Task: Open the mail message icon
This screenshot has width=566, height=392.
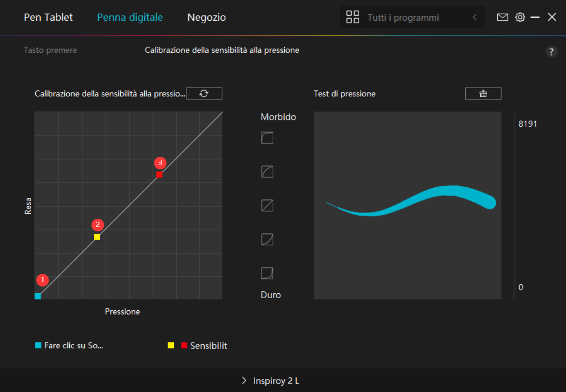Action: (x=503, y=17)
